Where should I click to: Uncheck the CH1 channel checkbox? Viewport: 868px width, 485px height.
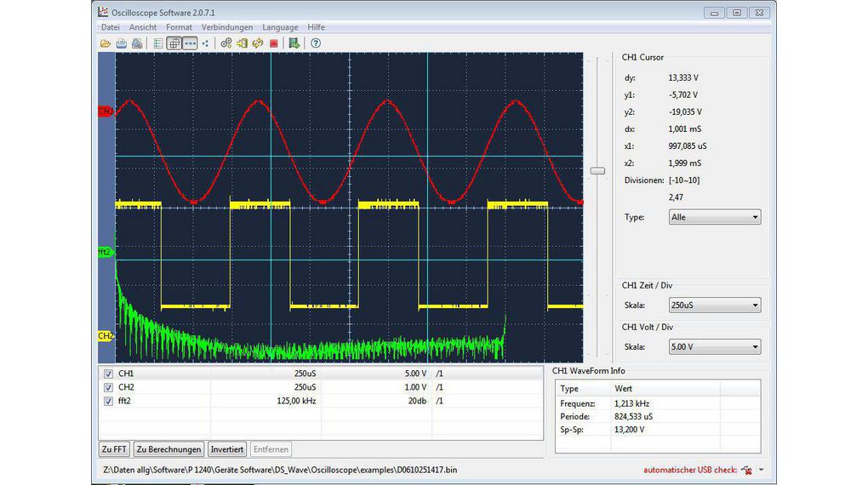coord(108,374)
